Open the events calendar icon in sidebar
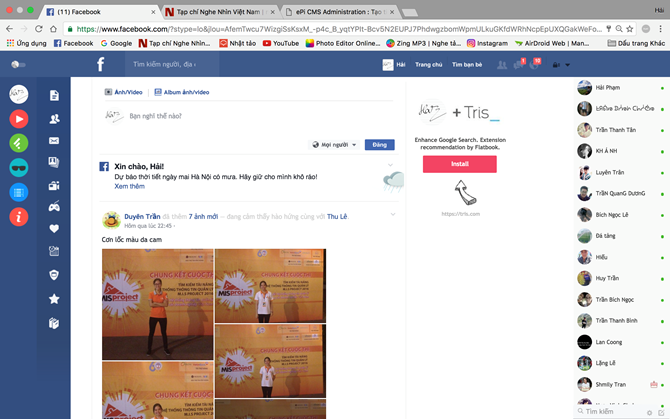Image resolution: width=670 pixels, height=419 pixels. pyautogui.click(x=54, y=251)
